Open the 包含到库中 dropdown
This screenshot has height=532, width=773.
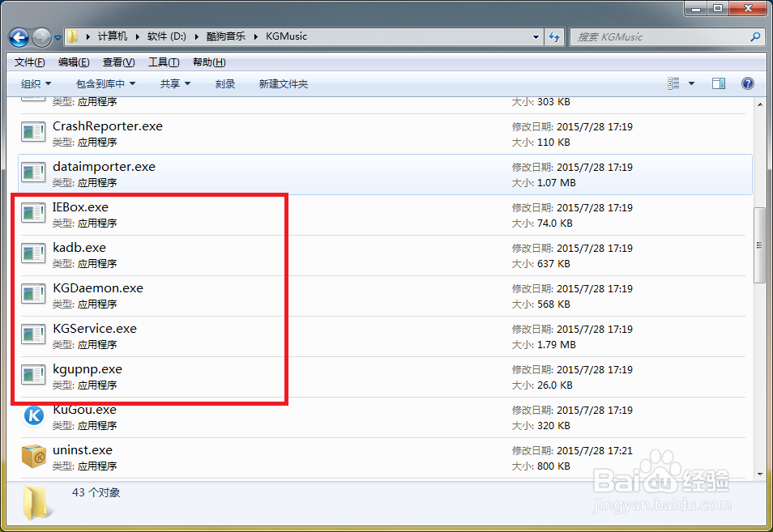(105, 83)
